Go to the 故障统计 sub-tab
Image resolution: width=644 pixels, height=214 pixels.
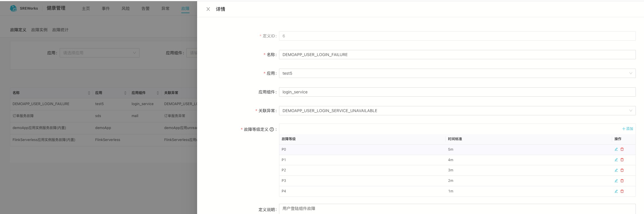point(60,30)
